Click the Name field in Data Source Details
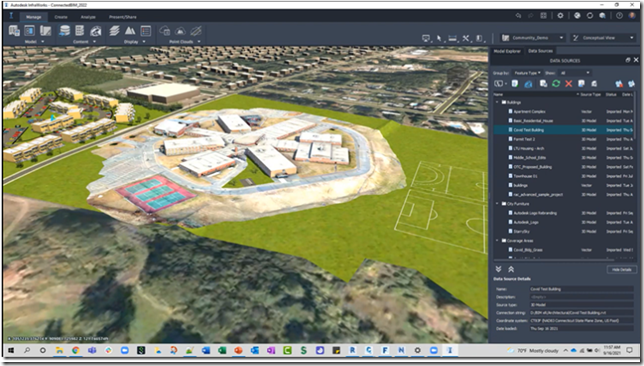This screenshot has width=644, height=366. tap(581, 289)
